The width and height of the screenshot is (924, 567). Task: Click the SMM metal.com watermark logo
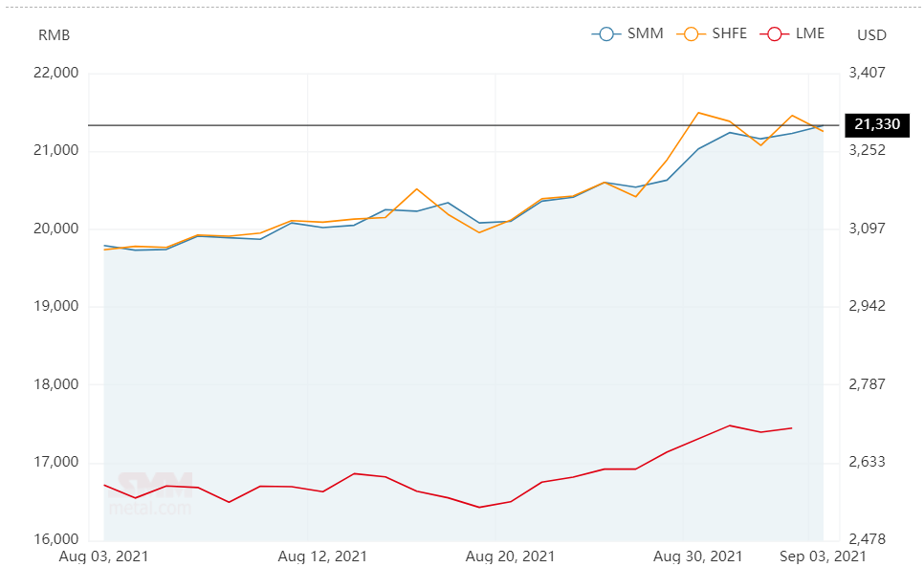(x=152, y=494)
